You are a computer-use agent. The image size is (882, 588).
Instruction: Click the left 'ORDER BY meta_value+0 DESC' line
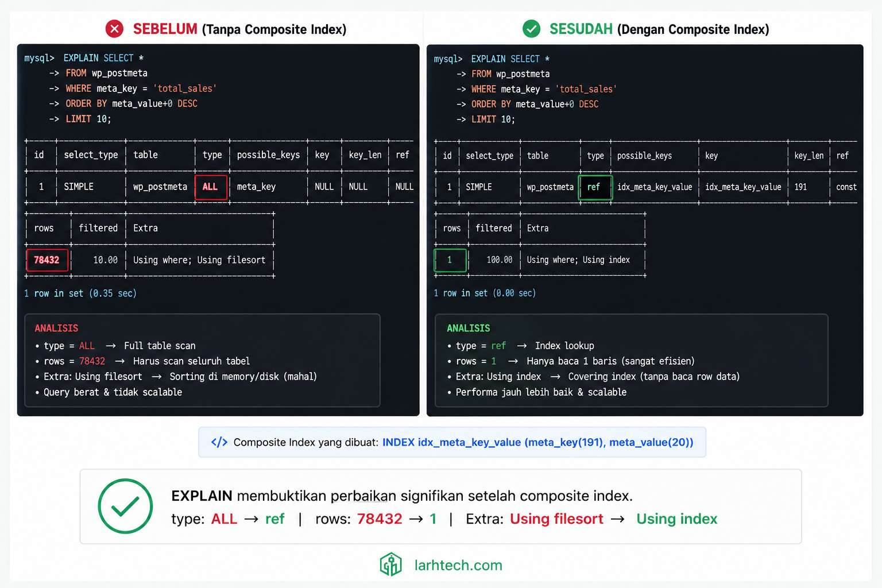pyautogui.click(x=131, y=104)
